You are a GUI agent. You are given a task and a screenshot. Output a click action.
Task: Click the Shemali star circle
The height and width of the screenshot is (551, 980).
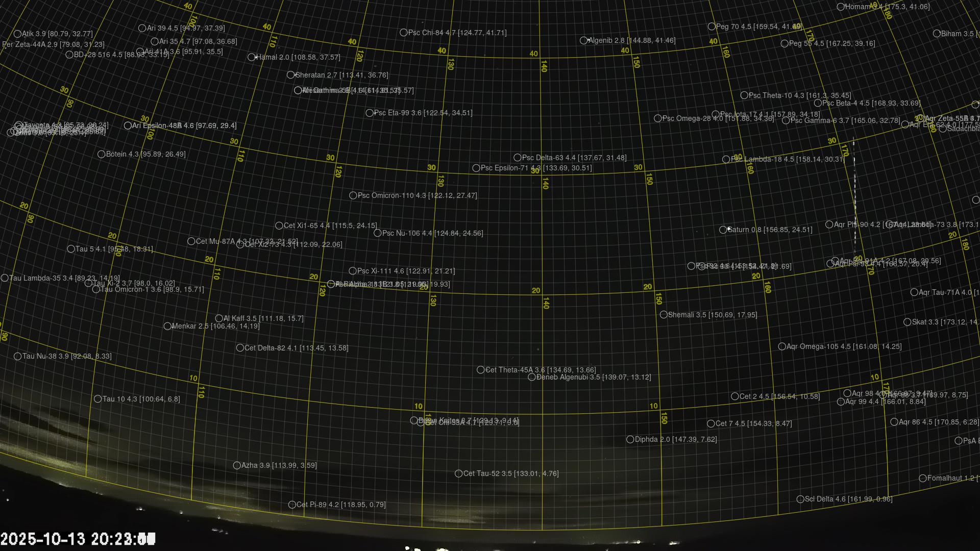[664, 315]
